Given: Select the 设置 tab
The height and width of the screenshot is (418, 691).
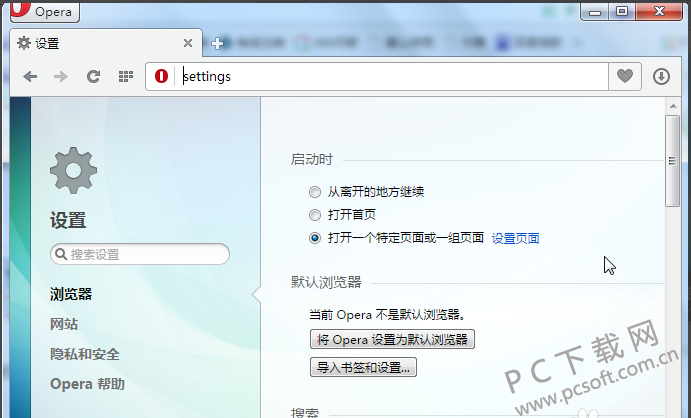Looking at the screenshot, I should click(x=106, y=43).
